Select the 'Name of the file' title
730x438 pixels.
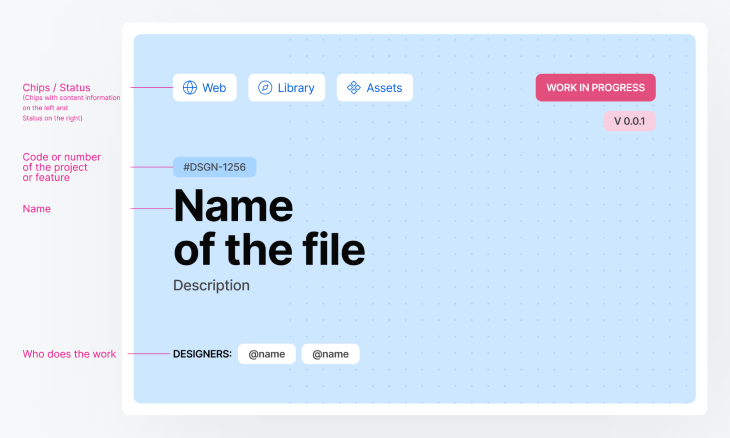tap(269, 227)
